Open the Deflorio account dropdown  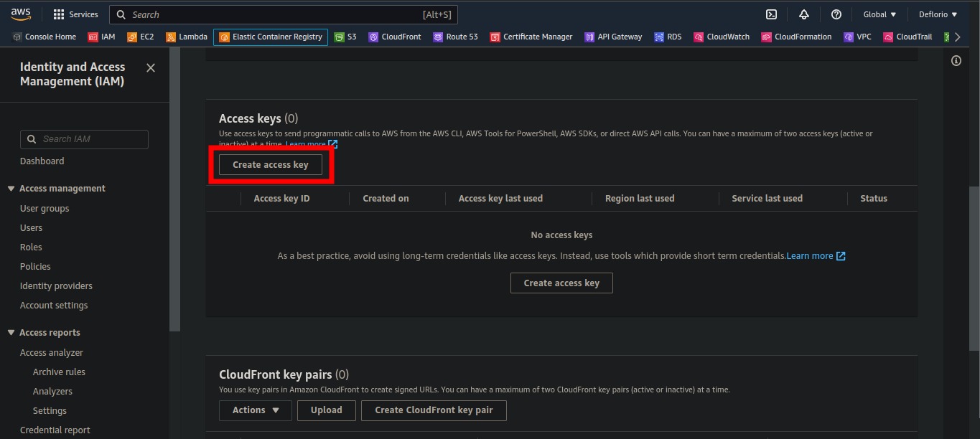pos(938,14)
